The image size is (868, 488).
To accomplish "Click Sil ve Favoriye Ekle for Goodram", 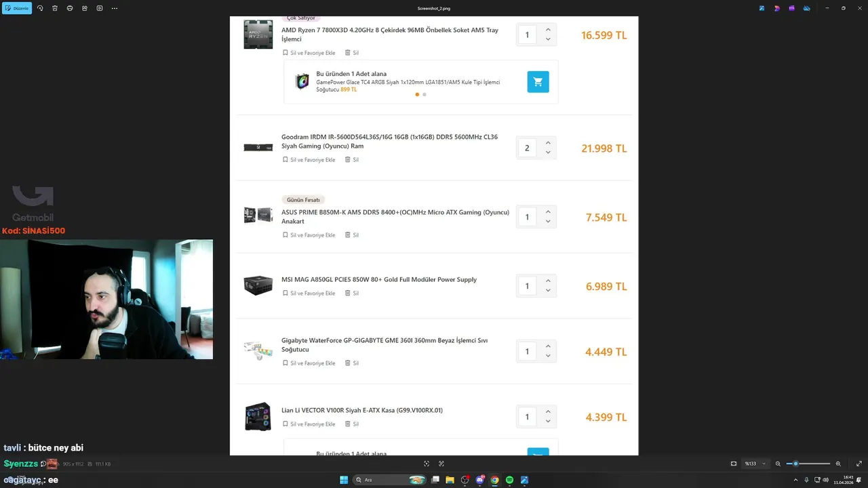I will tap(309, 160).
